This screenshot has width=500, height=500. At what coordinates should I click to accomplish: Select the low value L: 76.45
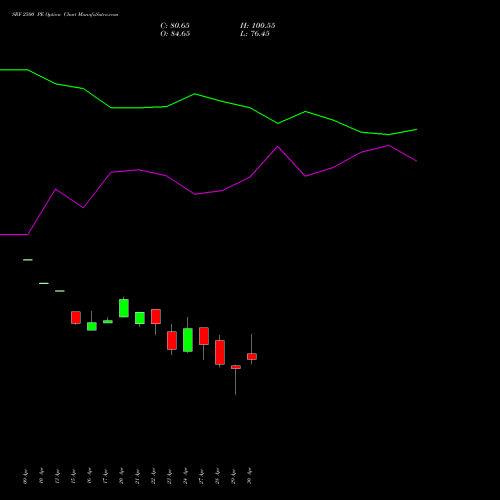tap(255, 34)
